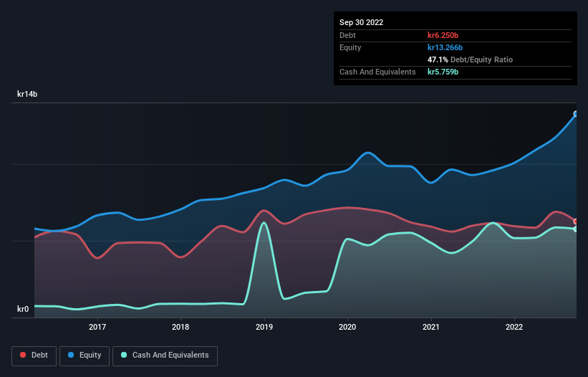Select the blue Equity endpoint marker
Viewport: 588px width, 377px height.
point(576,114)
